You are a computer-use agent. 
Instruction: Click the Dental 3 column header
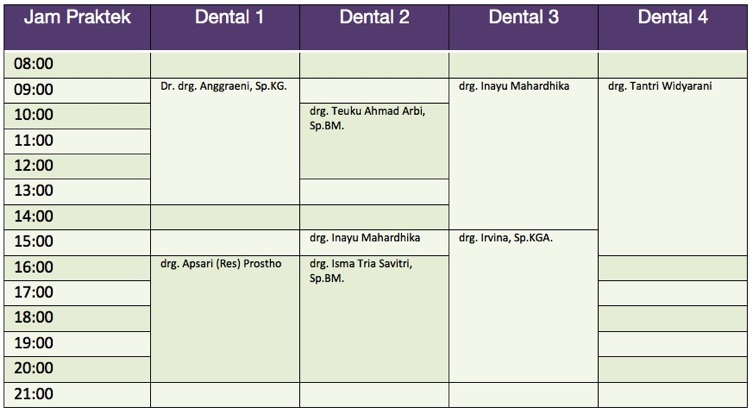pos(523,18)
